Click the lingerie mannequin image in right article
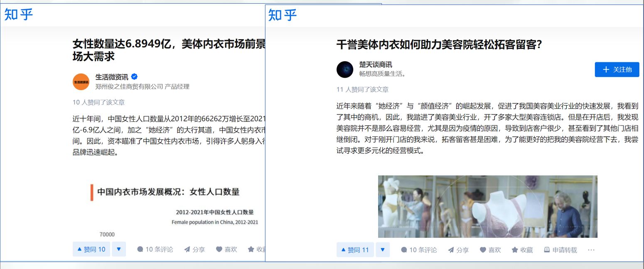 click(x=488, y=207)
